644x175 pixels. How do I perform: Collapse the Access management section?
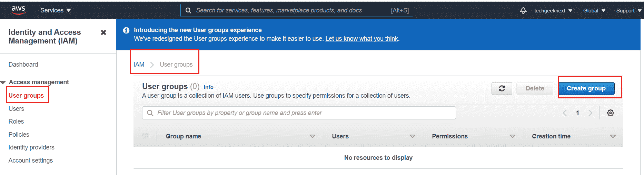tap(3, 82)
